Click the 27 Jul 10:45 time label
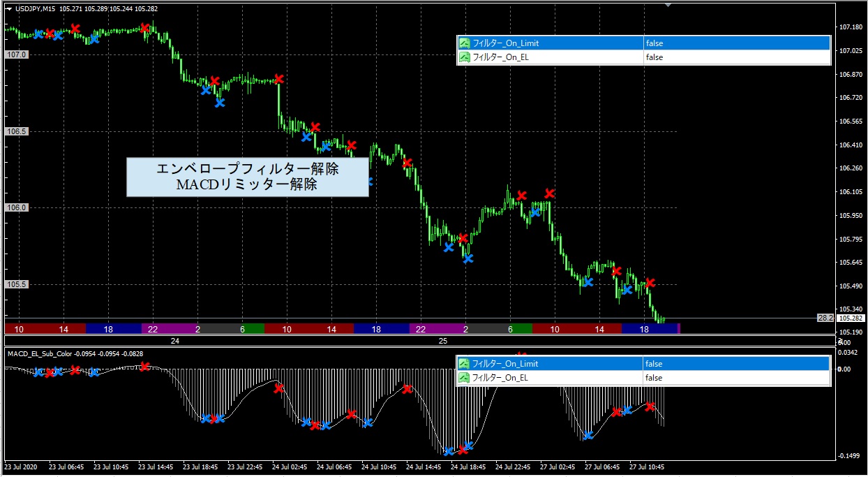The height and width of the screenshot is (477, 868). pos(648,466)
